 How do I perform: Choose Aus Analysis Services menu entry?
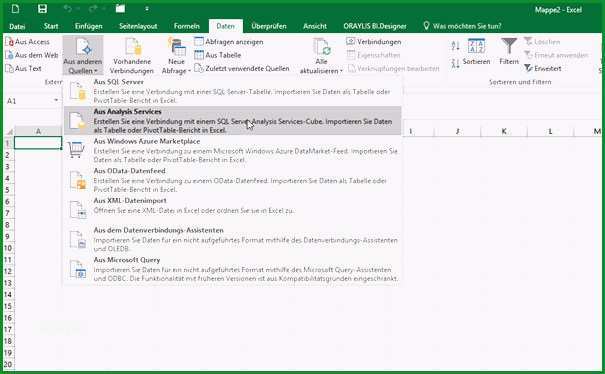pos(232,121)
